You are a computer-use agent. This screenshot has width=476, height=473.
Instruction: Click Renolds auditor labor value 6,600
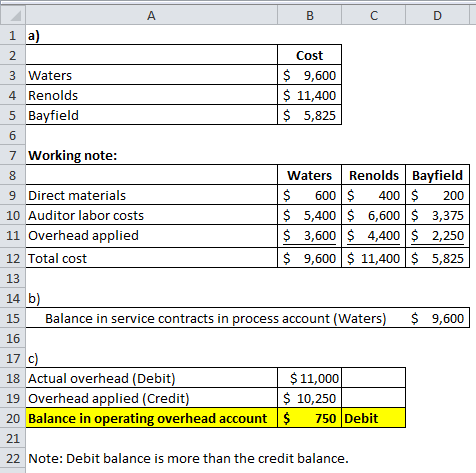pyautogui.click(x=373, y=215)
